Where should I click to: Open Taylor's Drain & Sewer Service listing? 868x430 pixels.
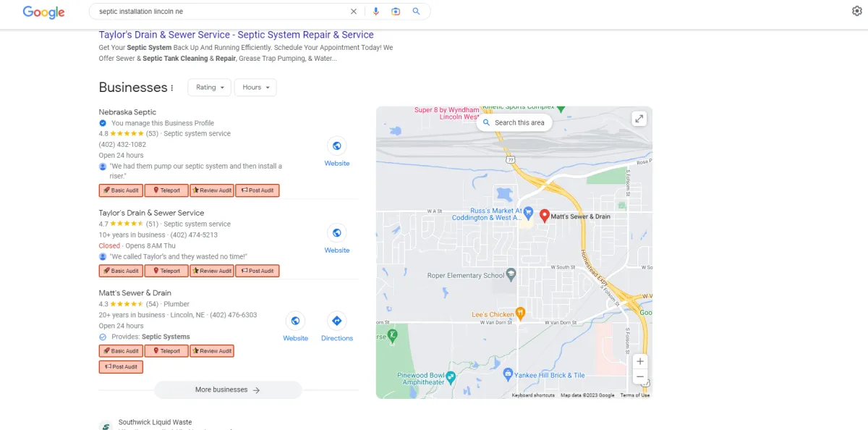[x=151, y=213]
